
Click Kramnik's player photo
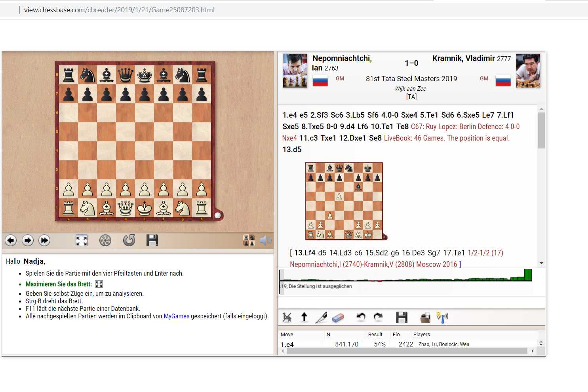pyautogui.click(x=528, y=70)
